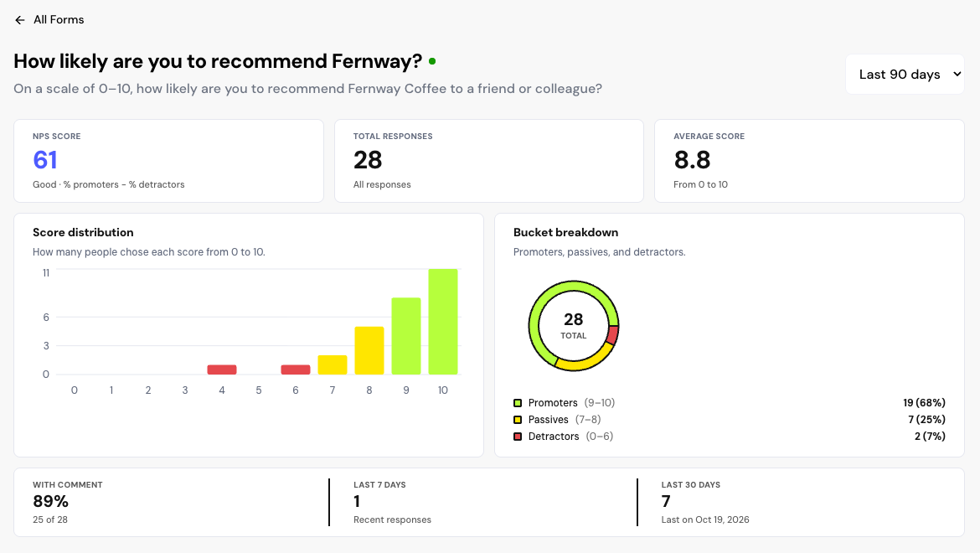980x553 pixels.
Task: Click the green bar for score 9
Action: coord(406,336)
